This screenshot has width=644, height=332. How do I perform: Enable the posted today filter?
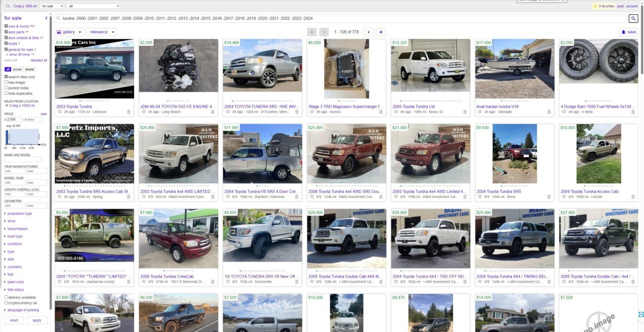6,88
